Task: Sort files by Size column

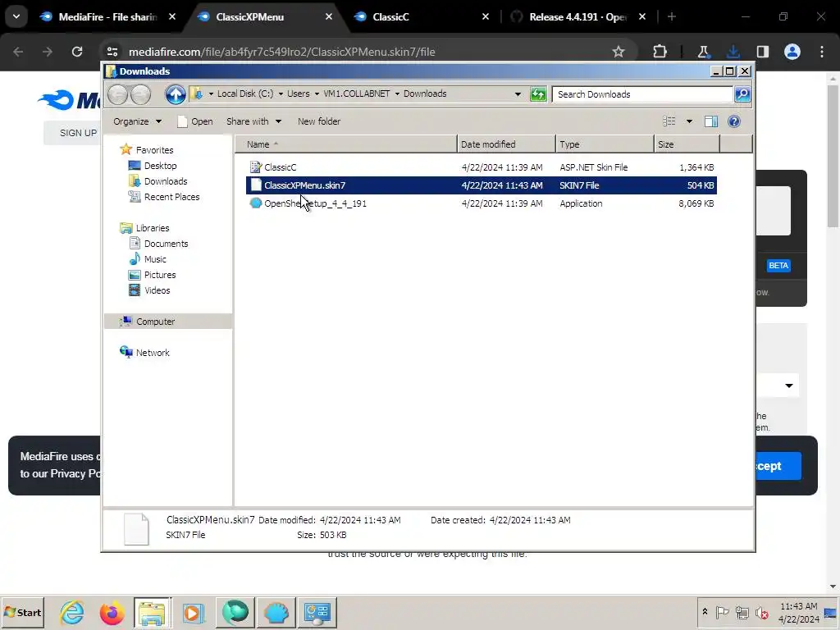Action: click(x=687, y=144)
